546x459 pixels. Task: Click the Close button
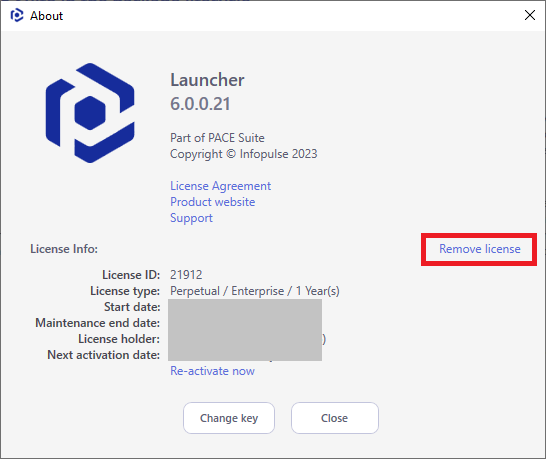click(335, 418)
